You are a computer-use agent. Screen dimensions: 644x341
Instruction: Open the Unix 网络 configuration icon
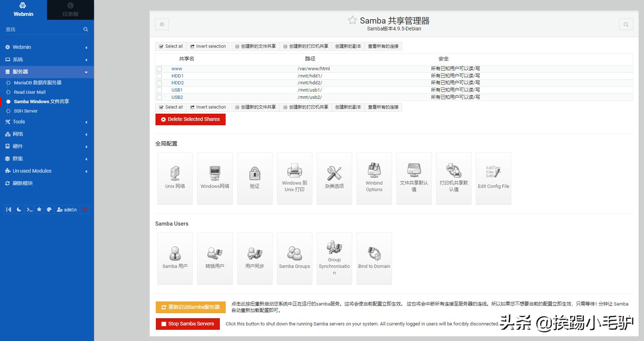point(175,178)
